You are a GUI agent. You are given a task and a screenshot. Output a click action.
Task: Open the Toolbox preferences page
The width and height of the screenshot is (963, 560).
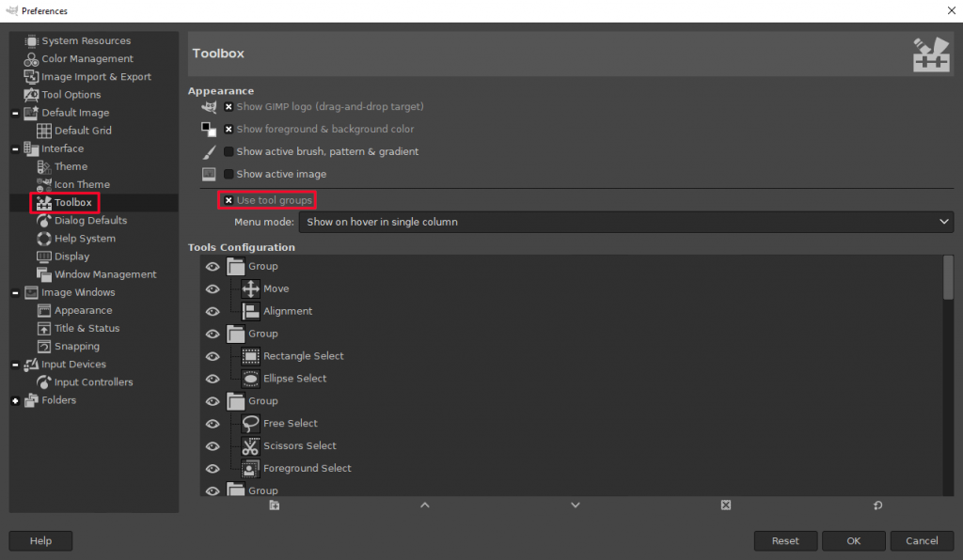tap(72, 202)
